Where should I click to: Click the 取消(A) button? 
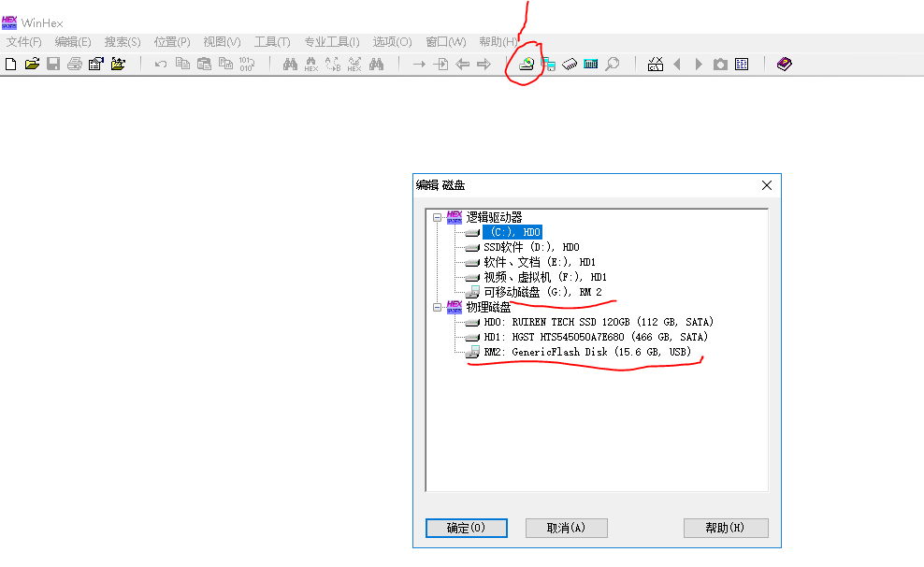(x=567, y=528)
